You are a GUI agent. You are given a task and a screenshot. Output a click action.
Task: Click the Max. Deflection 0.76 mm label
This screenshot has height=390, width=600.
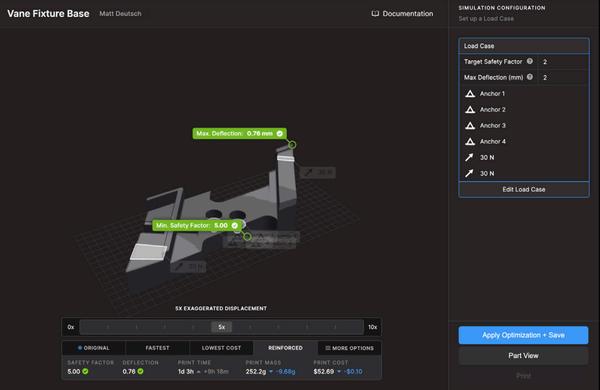tap(240, 134)
